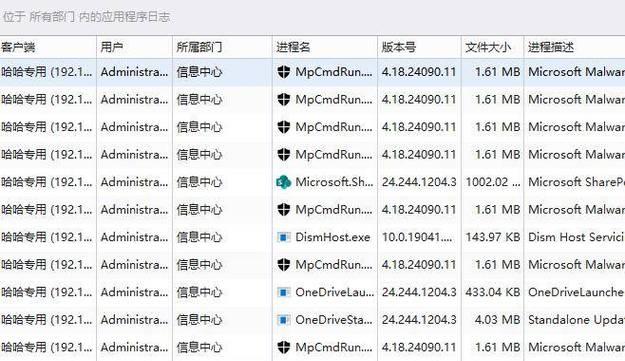Click the Microsoft SharePoint process icon
625x361 pixels.
coord(283,182)
